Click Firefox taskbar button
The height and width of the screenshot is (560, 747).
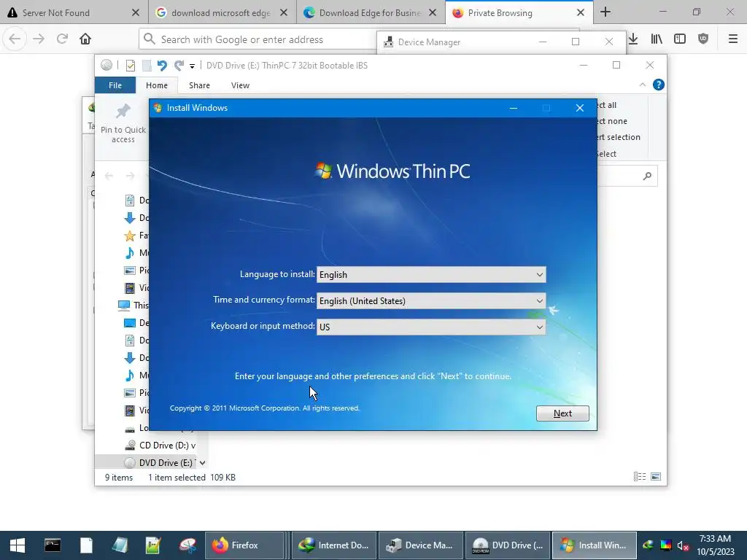244,545
